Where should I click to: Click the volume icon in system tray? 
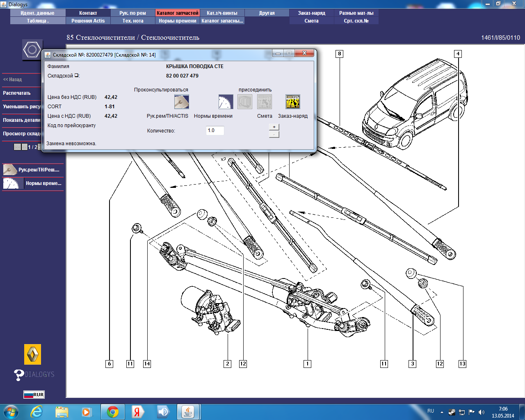pyautogui.click(x=482, y=412)
